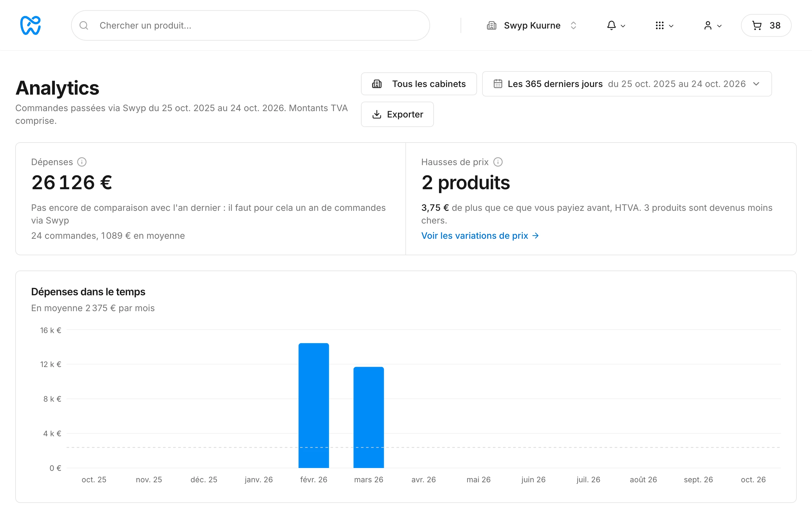The image size is (812, 508).
Task: Open the cart with 38 items
Action: (x=766, y=25)
